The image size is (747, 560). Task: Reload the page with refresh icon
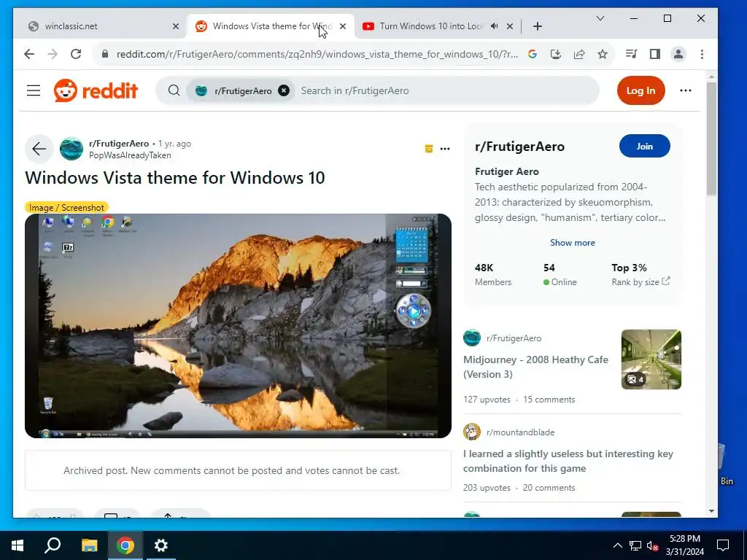tap(76, 54)
